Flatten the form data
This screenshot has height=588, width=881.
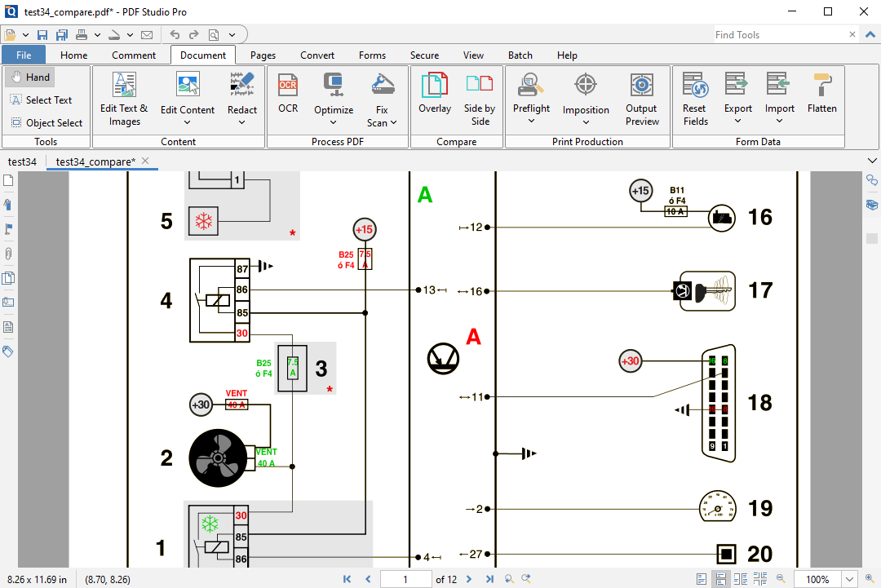point(822,93)
